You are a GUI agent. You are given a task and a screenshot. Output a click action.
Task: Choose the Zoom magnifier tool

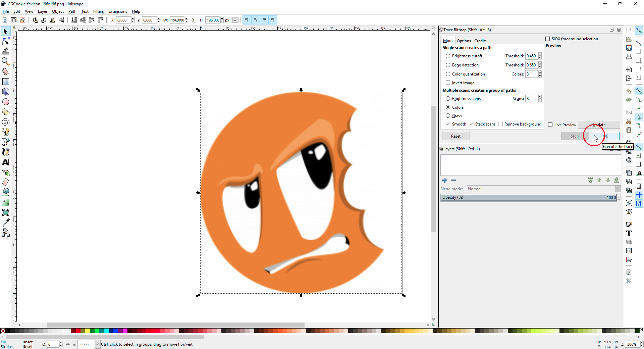5,61
